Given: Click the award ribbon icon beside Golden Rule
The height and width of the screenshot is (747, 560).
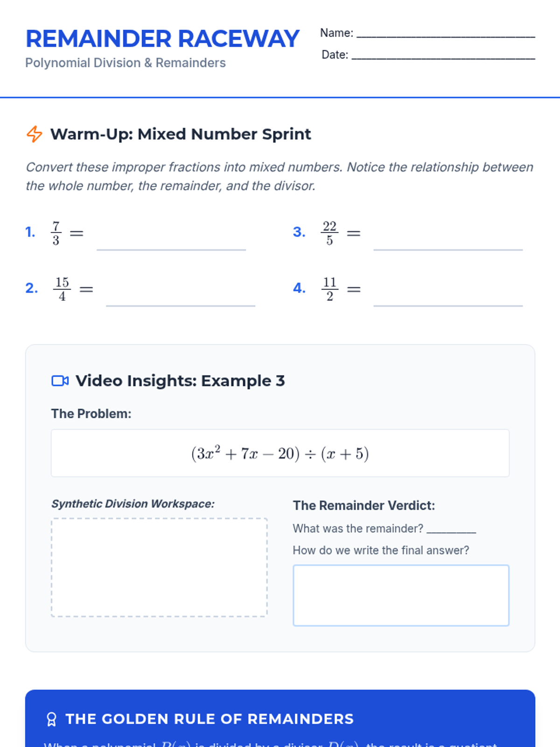Looking at the screenshot, I should (51, 719).
